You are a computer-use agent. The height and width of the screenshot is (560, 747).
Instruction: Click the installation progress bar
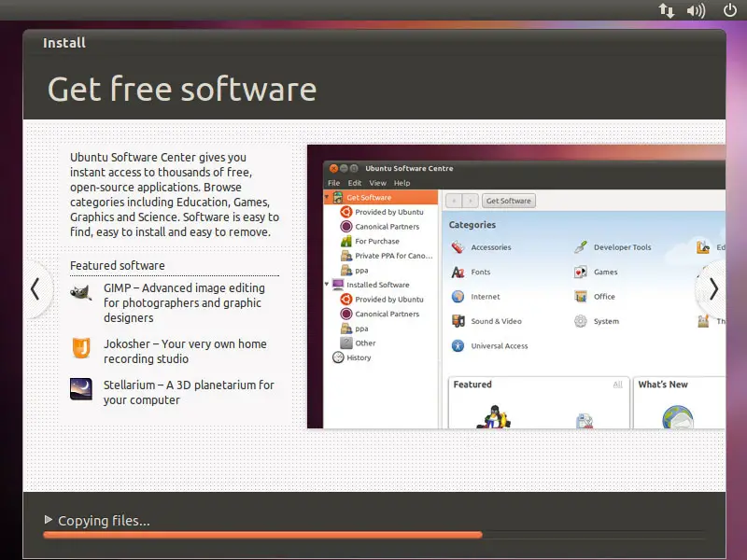pyautogui.click(x=374, y=535)
